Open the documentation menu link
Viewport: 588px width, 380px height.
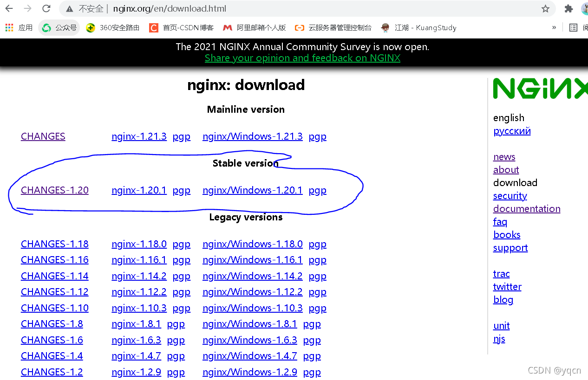coord(527,209)
